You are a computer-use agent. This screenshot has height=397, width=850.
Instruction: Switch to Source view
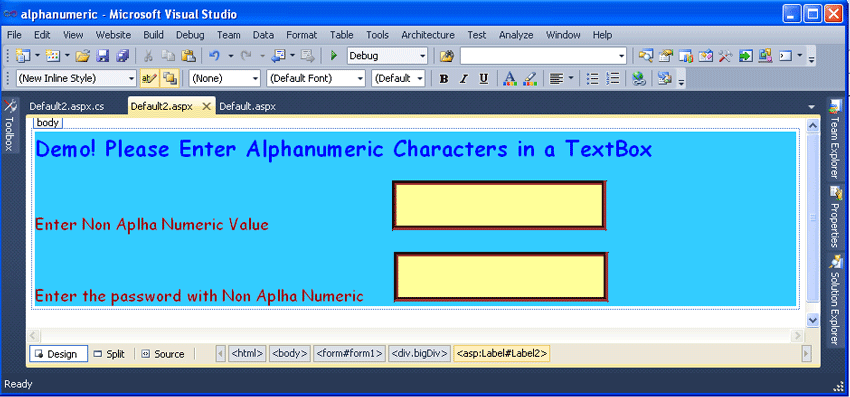click(x=163, y=354)
